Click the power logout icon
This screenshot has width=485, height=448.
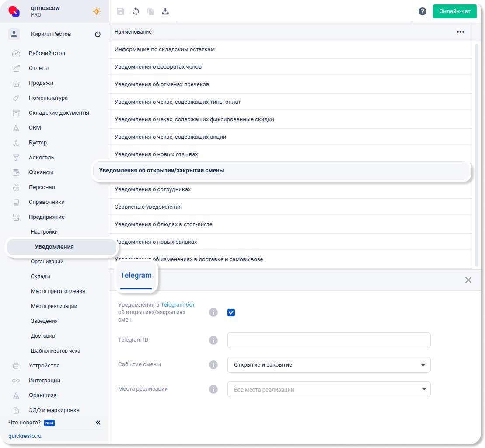pyautogui.click(x=98, y=35)
